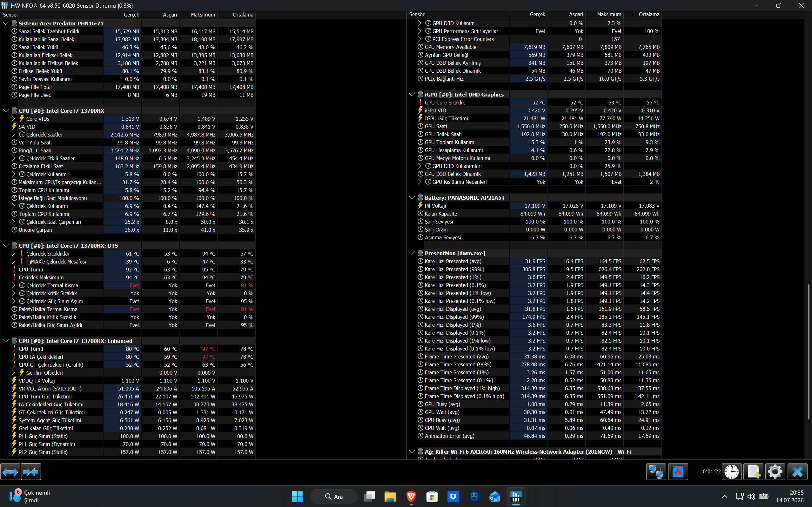Launch File Explorer from the taskbar

[390, 497]
